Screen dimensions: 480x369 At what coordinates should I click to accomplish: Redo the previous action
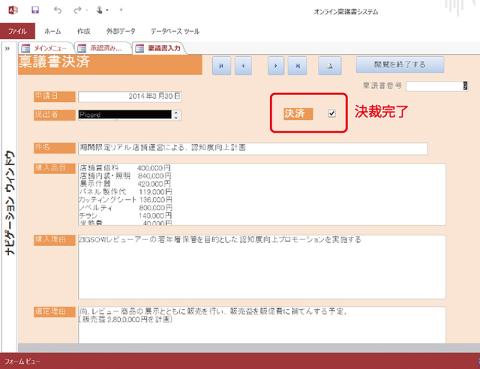77,10
